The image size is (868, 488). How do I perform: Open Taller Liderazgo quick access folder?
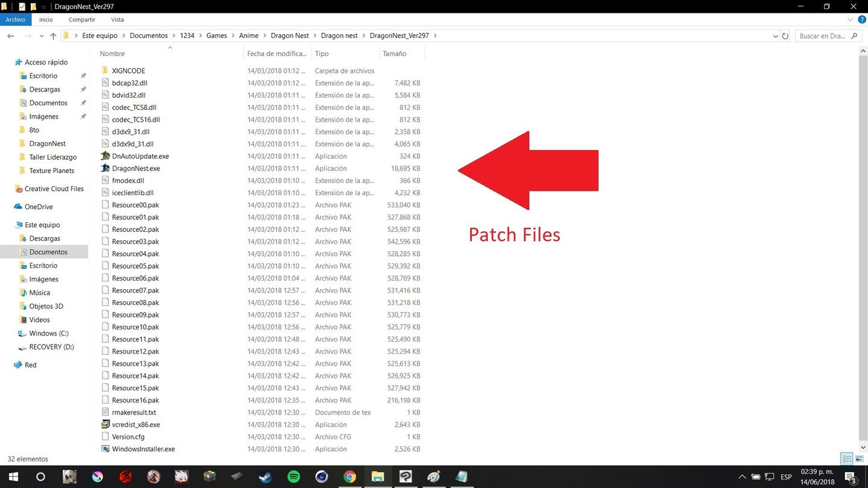tap(53, 157)
